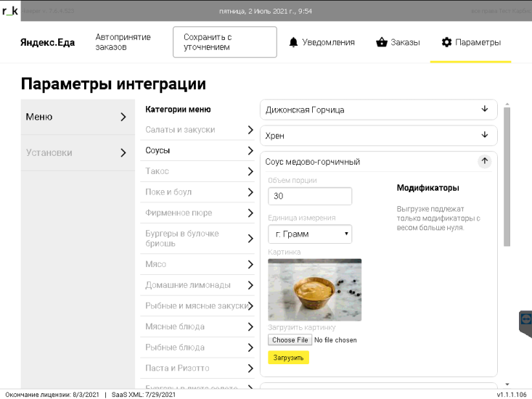The height and width of the screenshot is (399, 532).
Task: Click the chevron beside Салаты и закуски
Action: click(x=250, y=130)
